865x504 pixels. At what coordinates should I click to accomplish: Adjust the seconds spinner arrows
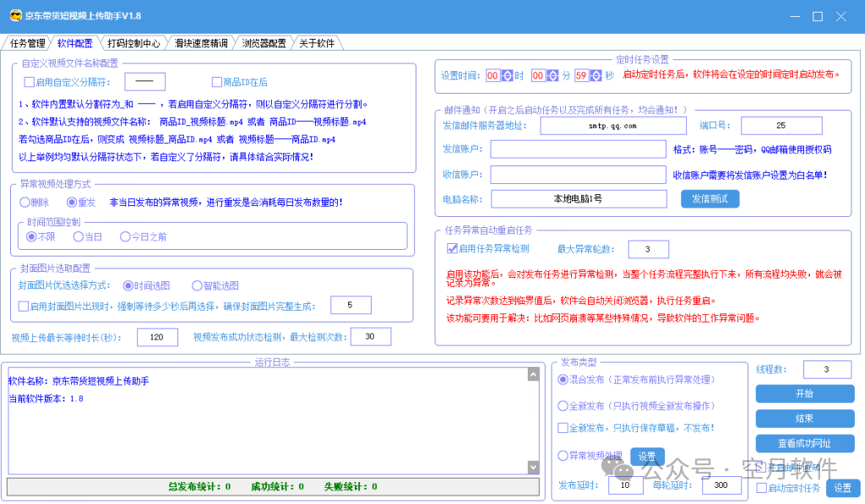[596, 75]
